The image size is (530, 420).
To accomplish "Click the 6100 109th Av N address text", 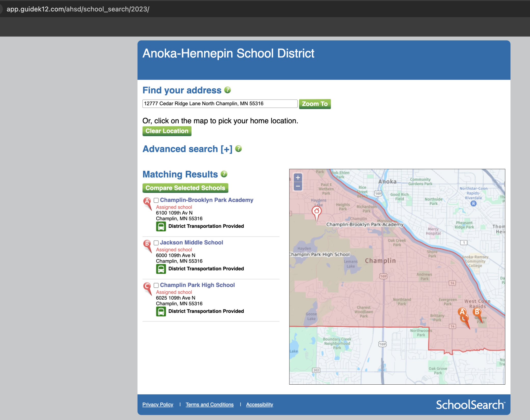I will tap(174, 213).
